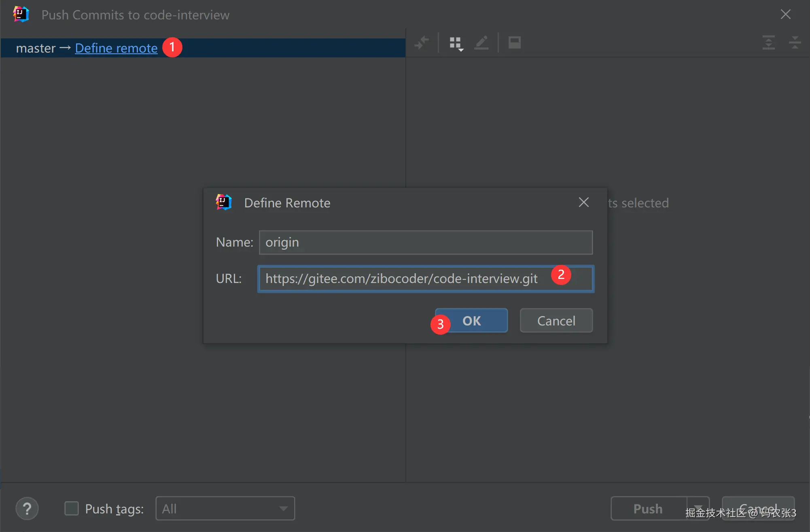Click the Define remote link
The width and height of the screenshot is (810, 532).
click(116, 48)
